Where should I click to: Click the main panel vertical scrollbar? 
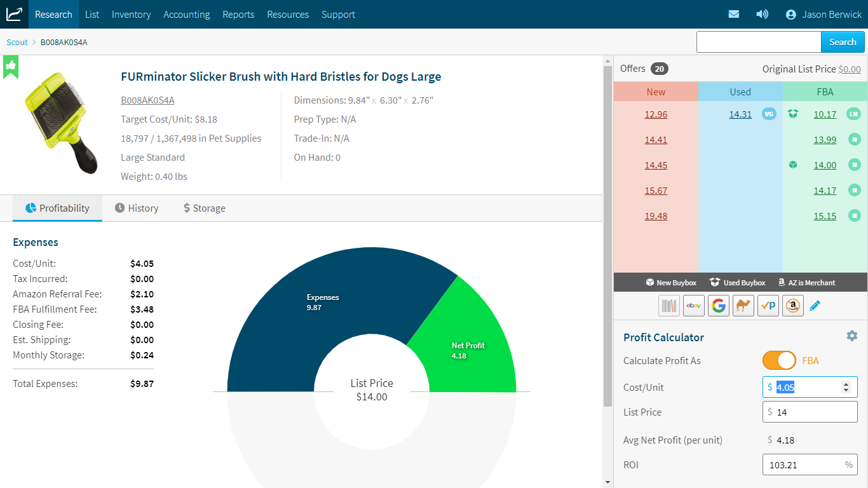click(x=608, y=235)
